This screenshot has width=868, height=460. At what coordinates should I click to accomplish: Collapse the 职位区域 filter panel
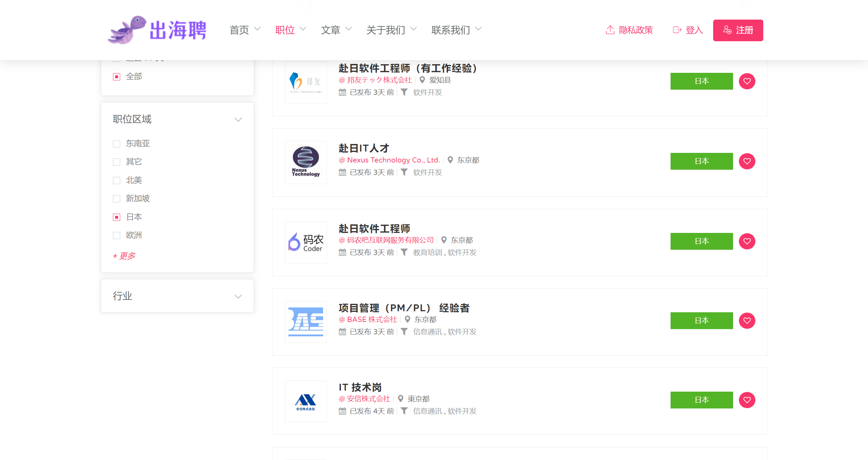(x=238, y=120)
